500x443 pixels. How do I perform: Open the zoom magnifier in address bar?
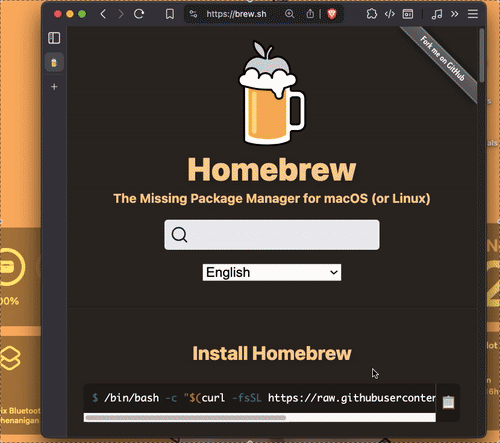coord(290,14)
